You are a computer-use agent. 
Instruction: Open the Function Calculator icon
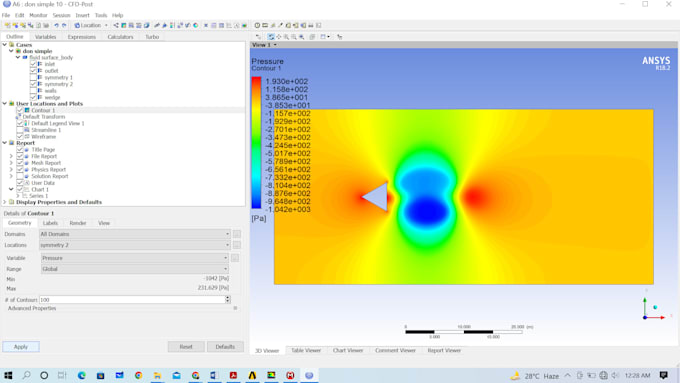point(288,25)
